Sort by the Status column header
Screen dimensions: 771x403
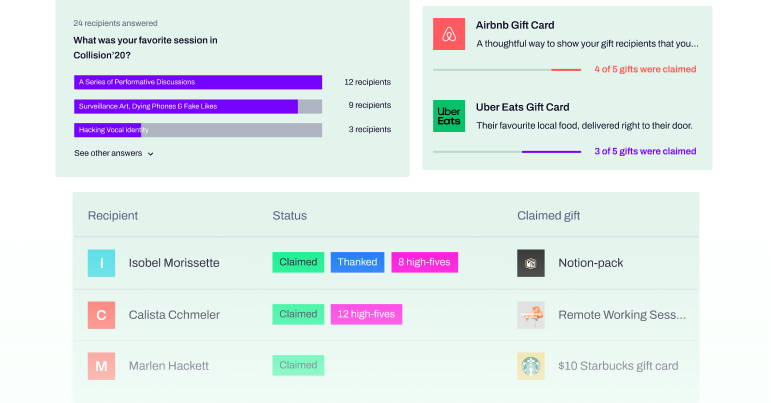(290, 215)
